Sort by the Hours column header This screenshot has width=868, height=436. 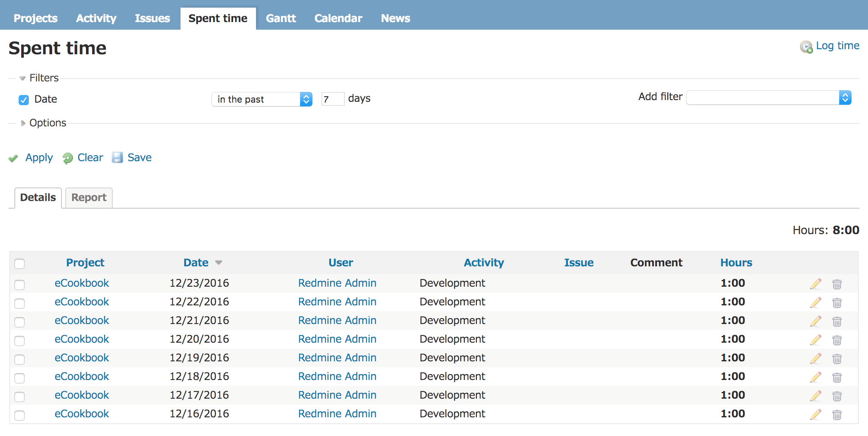[x=736, y=263]
